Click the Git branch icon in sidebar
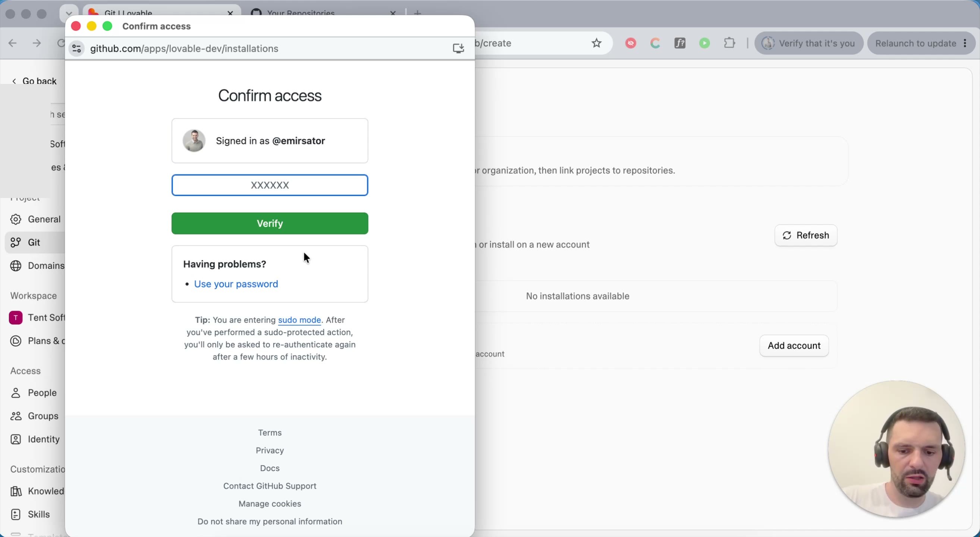 click(x=16, y=243)
